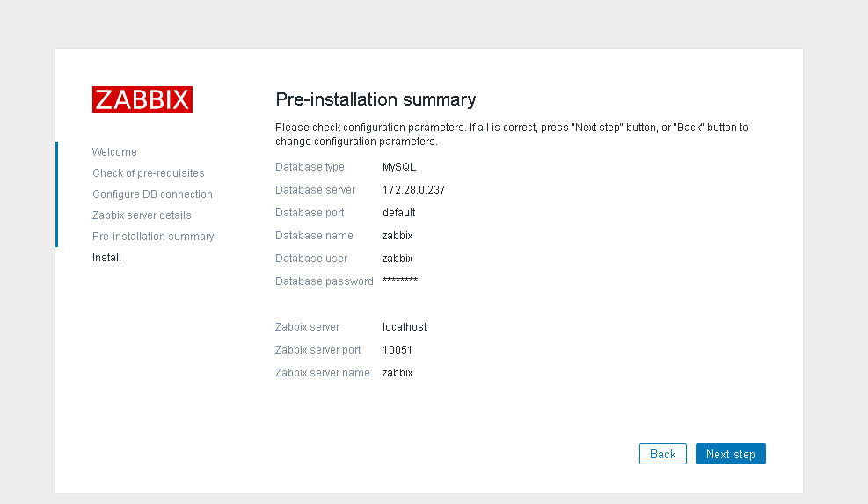The height and width of the screenshot is (504, 868).
Task: Click the Zabbix server label
Action: pos(307,327)
